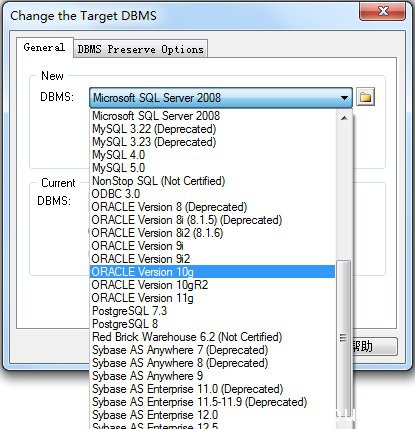This screenshot has width=415, height=429.
Task: Select Sybase AS Anywhere 8 (Deprecated)
Action: pyautogui.click(x=213, y=363)
